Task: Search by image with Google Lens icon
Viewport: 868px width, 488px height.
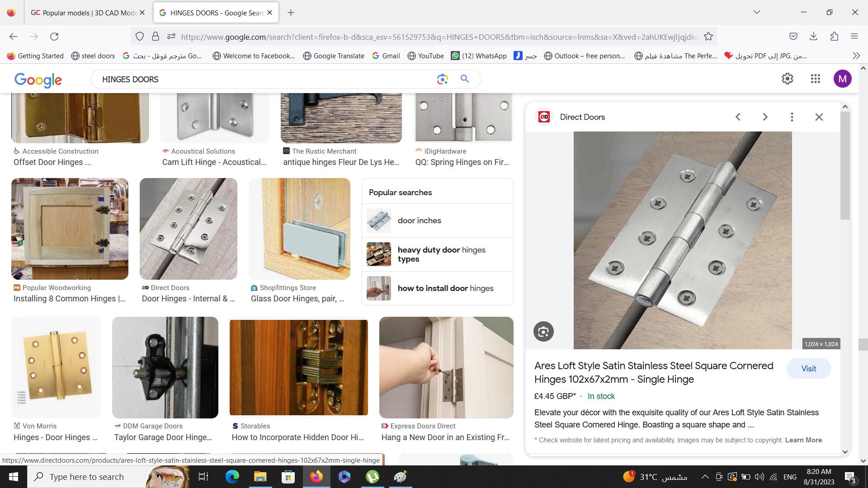Action: click(442, 79)
